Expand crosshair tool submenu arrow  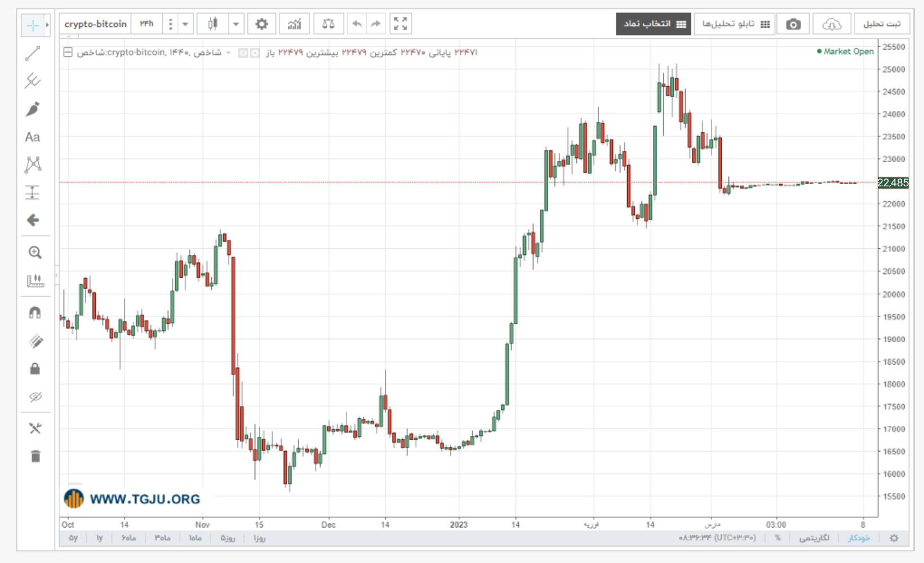[x=47, y=25]
